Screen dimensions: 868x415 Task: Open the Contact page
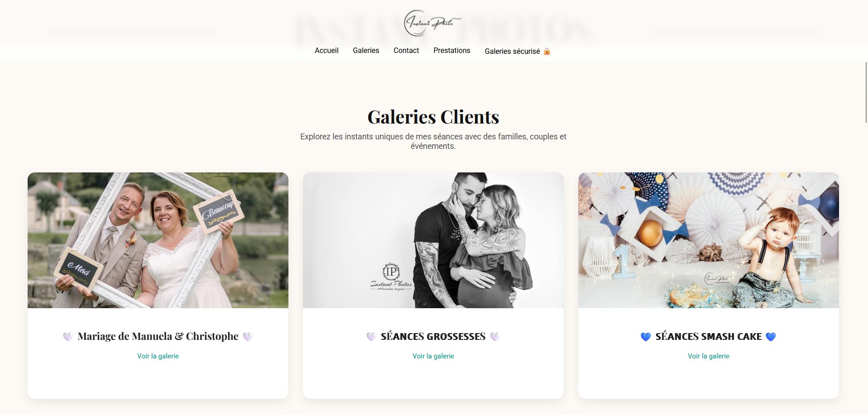pyautogui.click(x=406, y=51)
